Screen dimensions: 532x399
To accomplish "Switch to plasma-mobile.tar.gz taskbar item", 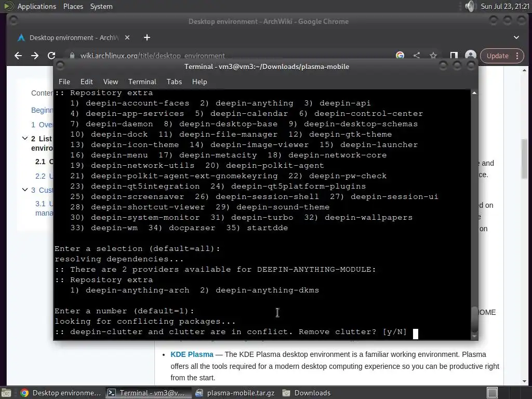I will (x=235, y=393).
